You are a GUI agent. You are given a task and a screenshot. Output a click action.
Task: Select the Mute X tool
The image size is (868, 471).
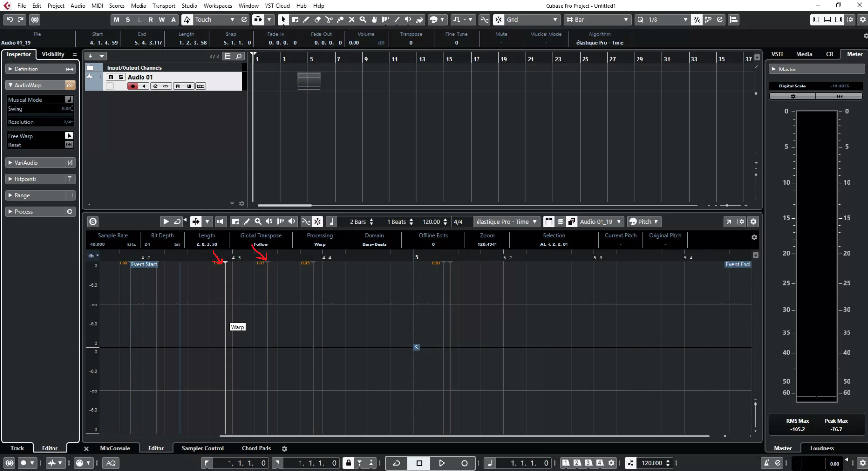point(352,19)
